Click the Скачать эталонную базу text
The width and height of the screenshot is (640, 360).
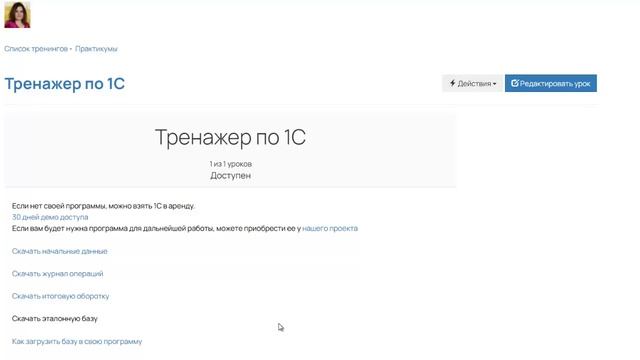(x=55, y=318)
